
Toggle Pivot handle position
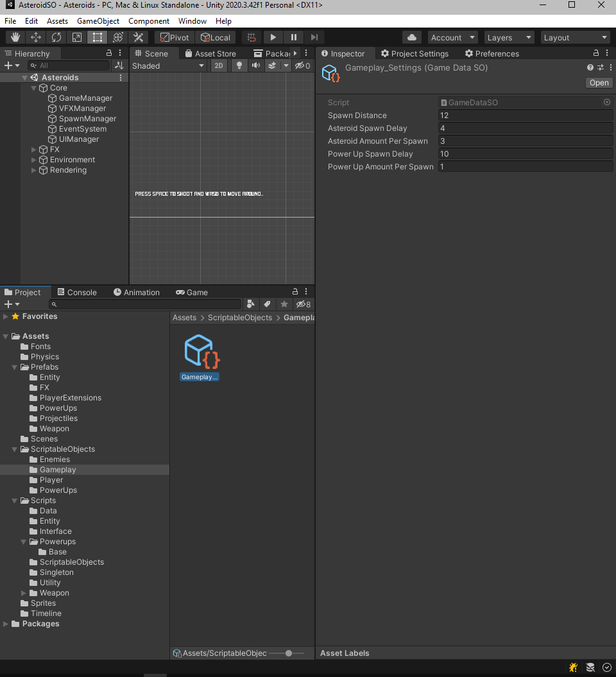click(x=175, y=38)
